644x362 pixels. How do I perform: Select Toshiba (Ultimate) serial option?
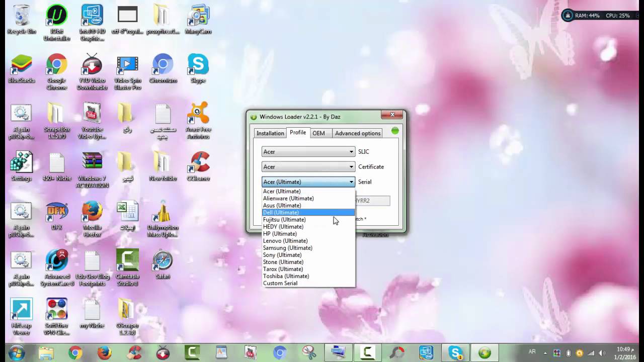(308, 276)
